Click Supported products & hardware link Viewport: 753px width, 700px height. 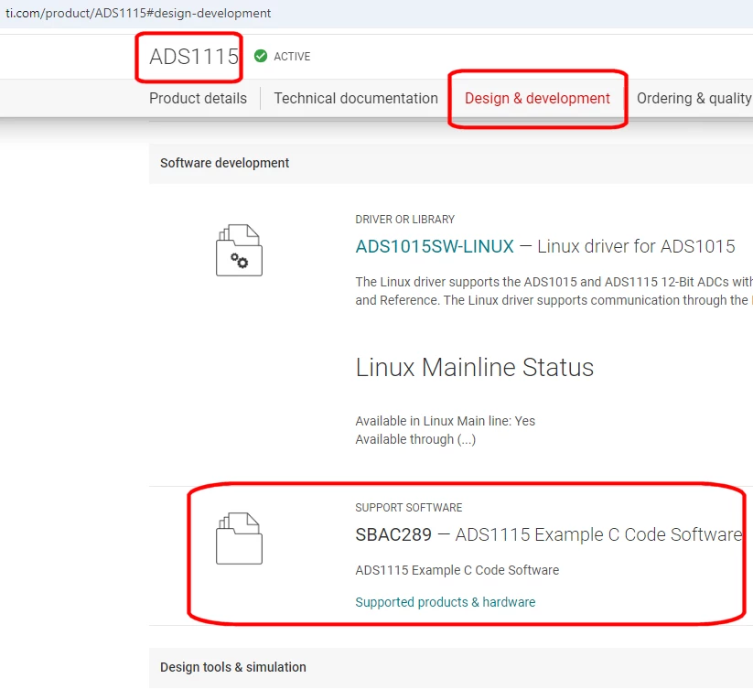(x=446, y=602)
